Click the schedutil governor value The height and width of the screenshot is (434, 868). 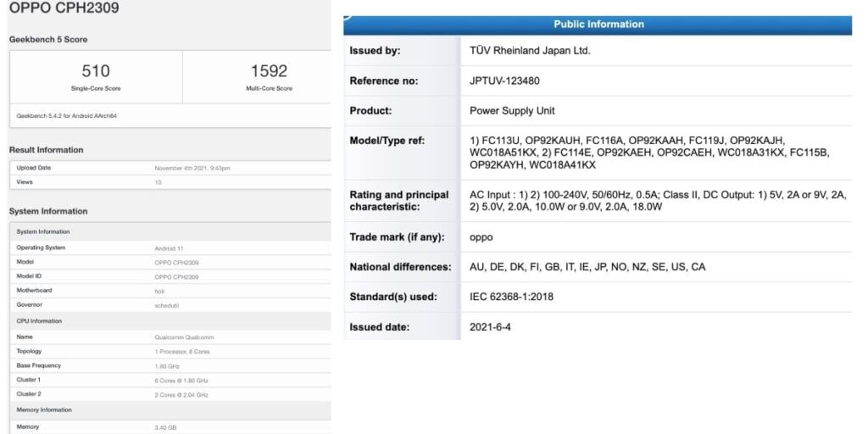click(165, 305)
